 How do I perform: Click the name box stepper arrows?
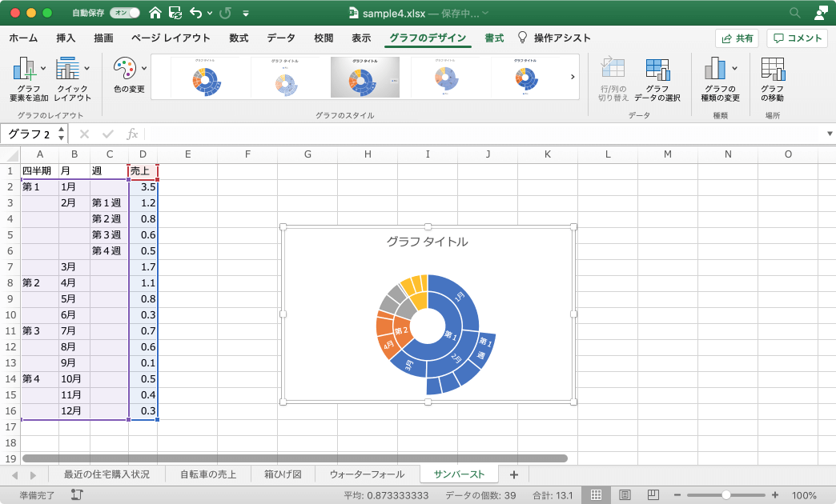[x=62, y=134]
